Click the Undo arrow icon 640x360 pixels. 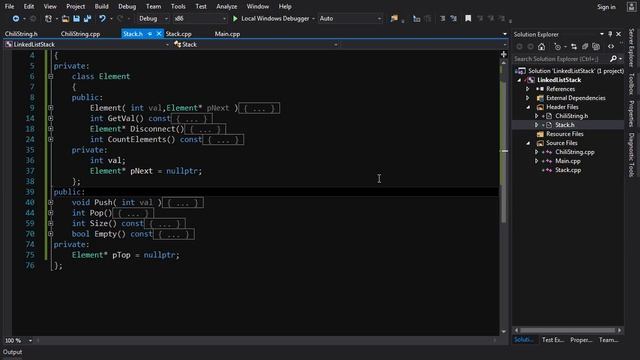click(x=102, y=19)
